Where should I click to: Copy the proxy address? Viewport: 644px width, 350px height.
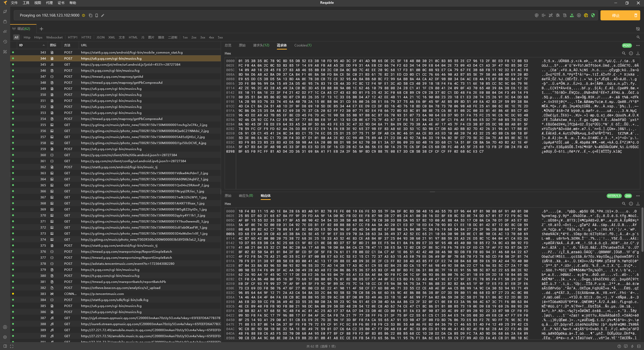pyautogui.click(x=91, y=15)
